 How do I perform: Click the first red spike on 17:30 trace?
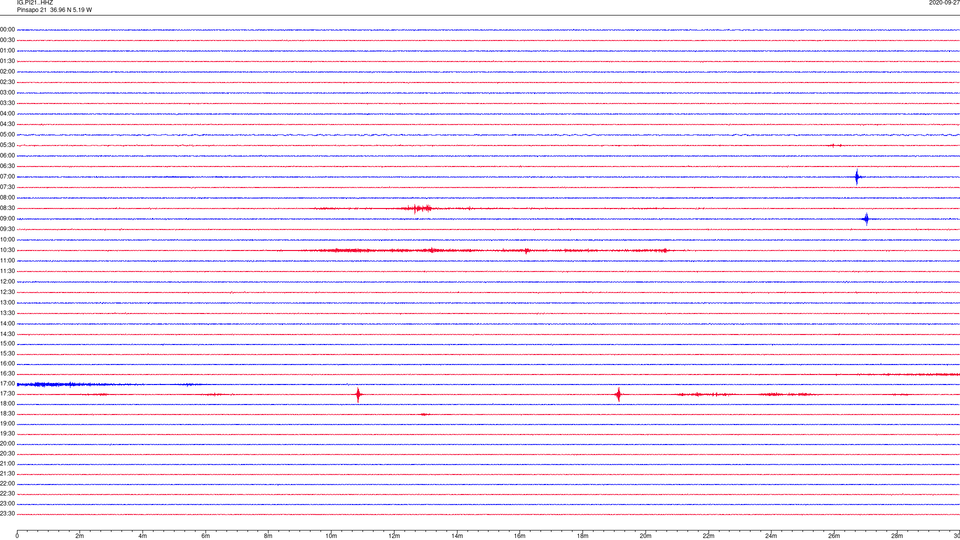(x=358, y=395)
